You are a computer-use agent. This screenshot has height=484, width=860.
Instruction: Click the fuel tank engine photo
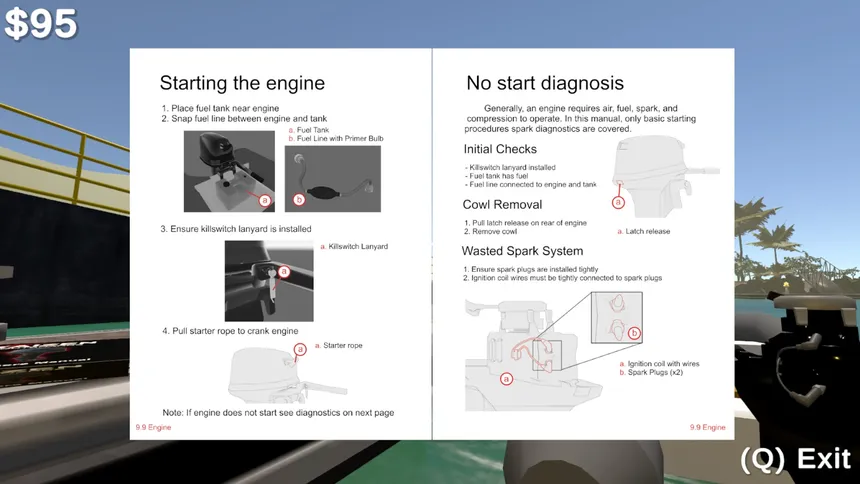[229, 171]
